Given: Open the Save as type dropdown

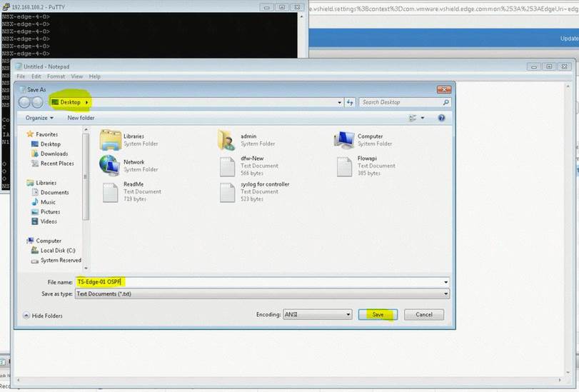Looking at the screenshot, I should click(262, 293).
